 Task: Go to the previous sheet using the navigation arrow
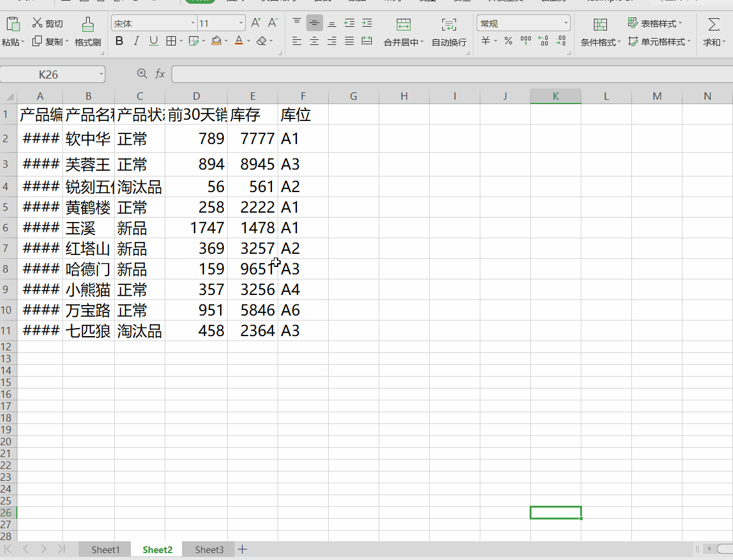click(x=26, y=549)
